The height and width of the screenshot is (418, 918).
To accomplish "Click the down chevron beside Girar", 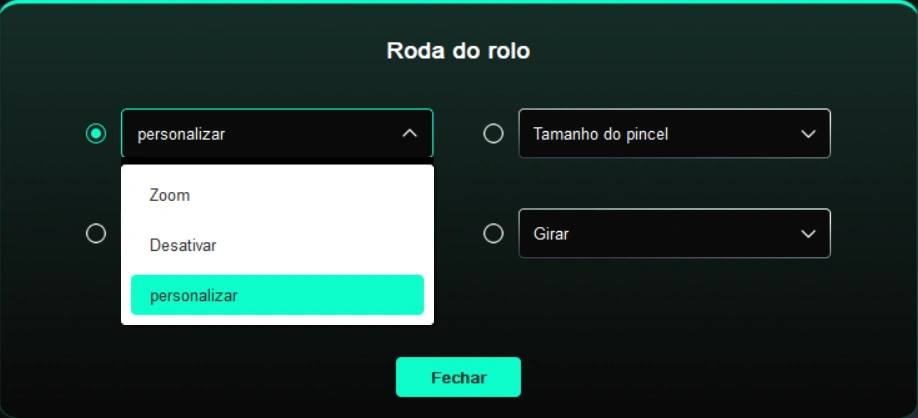I will (x=808, y=234).
